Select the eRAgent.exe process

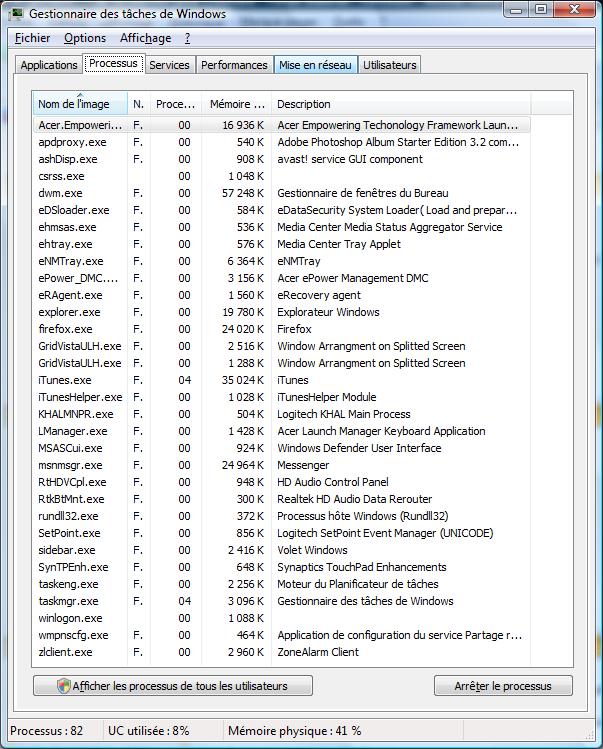click(282, 295)
